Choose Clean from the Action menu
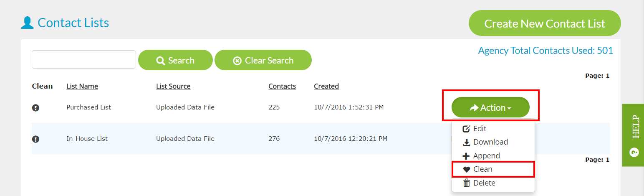 (493, 169)
